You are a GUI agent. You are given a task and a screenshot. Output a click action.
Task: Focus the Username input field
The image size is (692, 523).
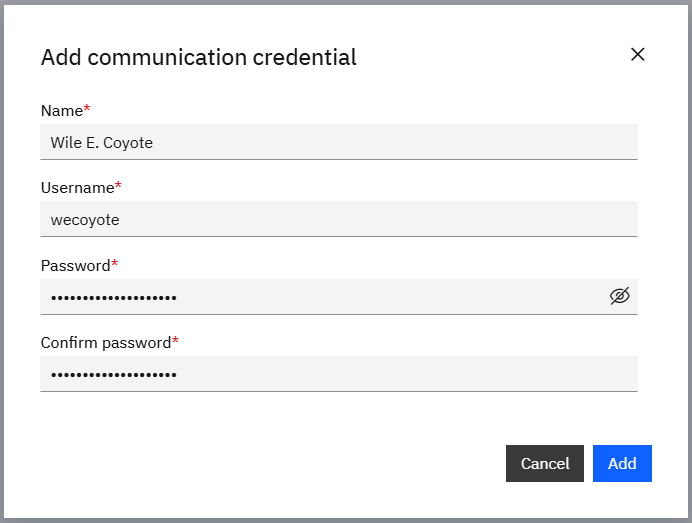[338, 219]
